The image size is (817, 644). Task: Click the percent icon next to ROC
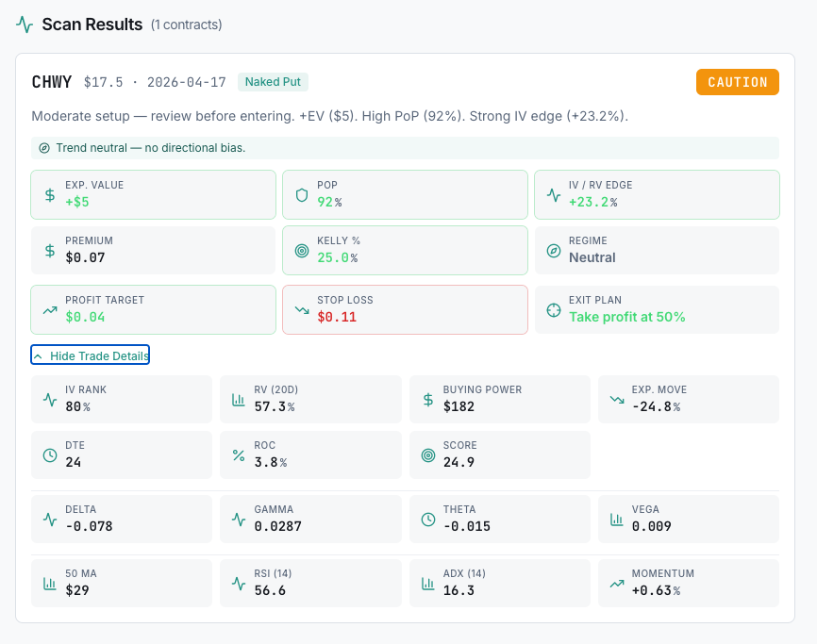point(239,454)
